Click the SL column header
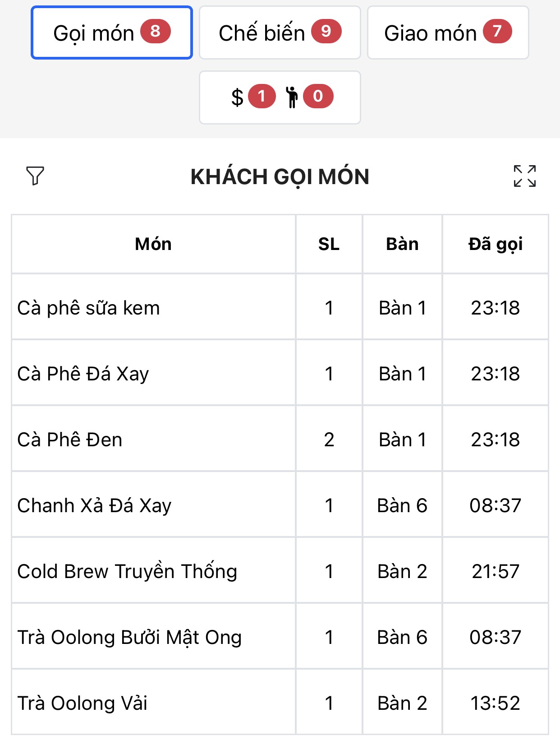 tap(329, 244)
